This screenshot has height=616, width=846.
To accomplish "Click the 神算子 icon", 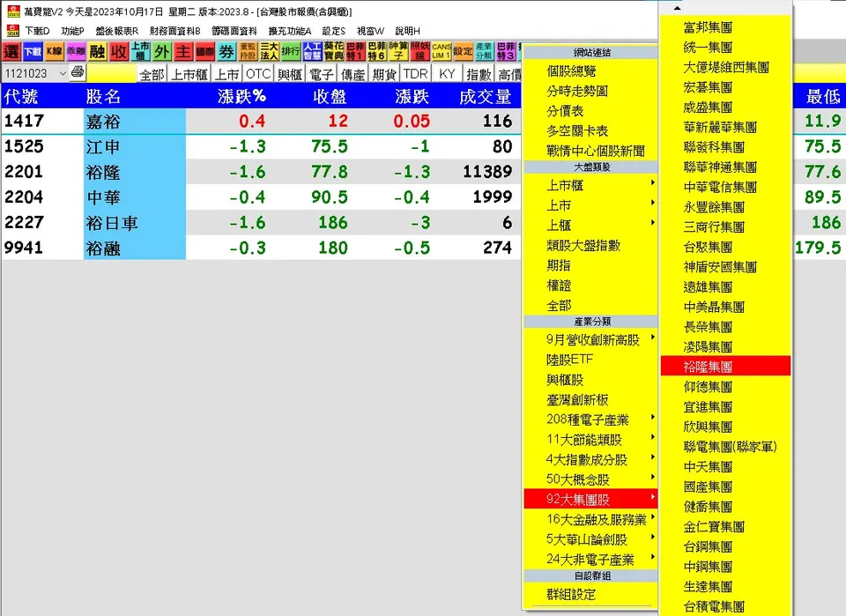I will click(398, 52).
